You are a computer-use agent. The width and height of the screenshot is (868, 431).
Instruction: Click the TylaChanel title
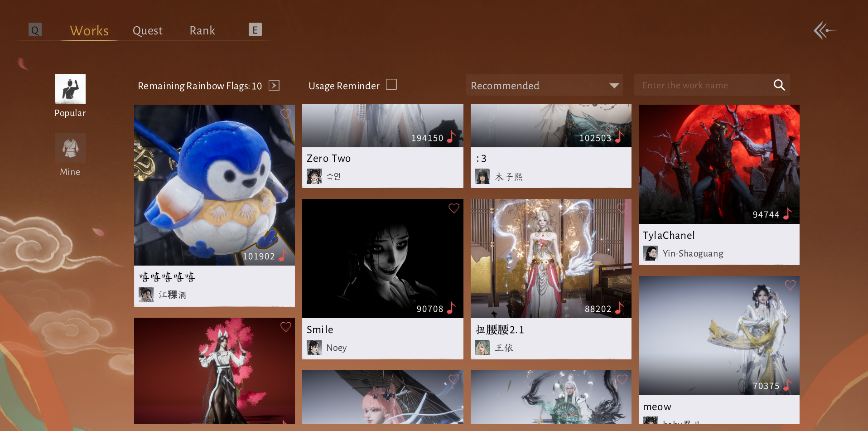(669, 236)
